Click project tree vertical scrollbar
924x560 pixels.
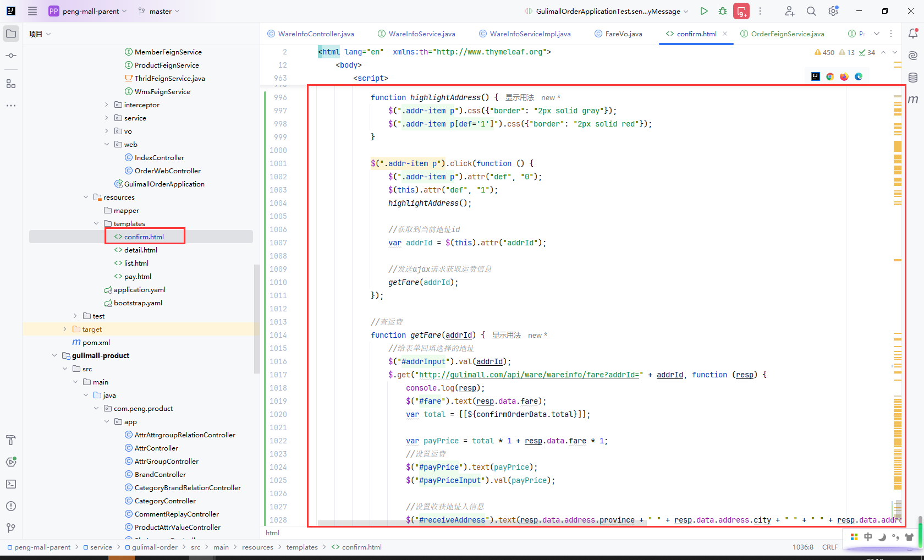[x=256, y=319]
